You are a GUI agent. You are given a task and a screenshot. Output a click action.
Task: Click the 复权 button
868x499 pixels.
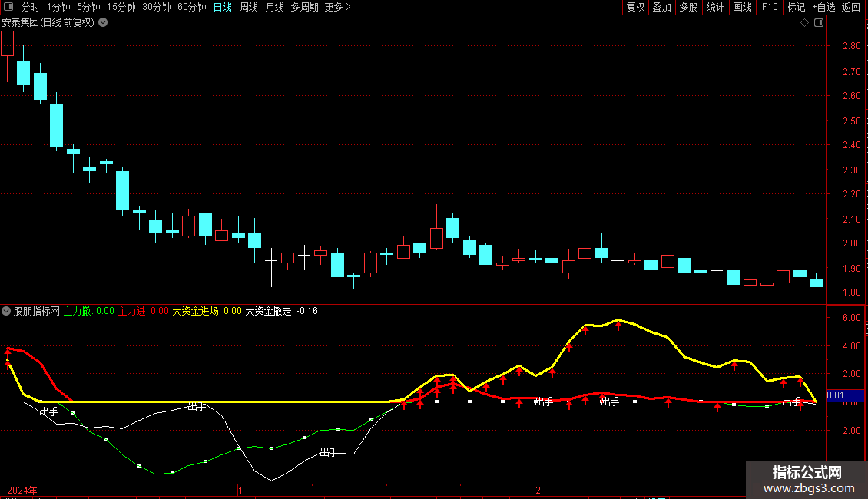635,7
